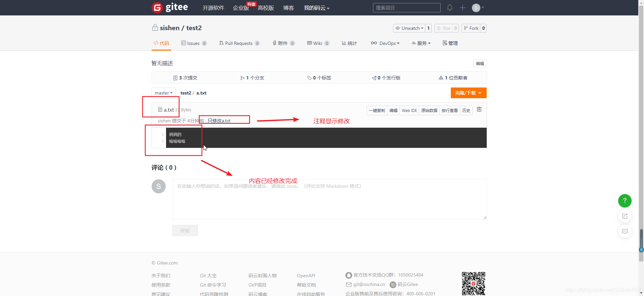Open the Wiki tab
The width and height of the screenshot is (644, 296).
click(318, 43)
